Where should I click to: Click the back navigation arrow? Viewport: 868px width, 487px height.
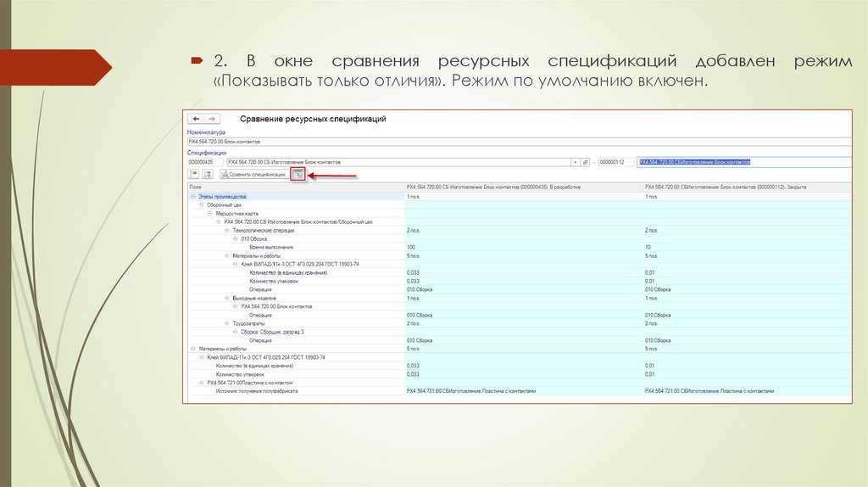(x=197, y=120)
